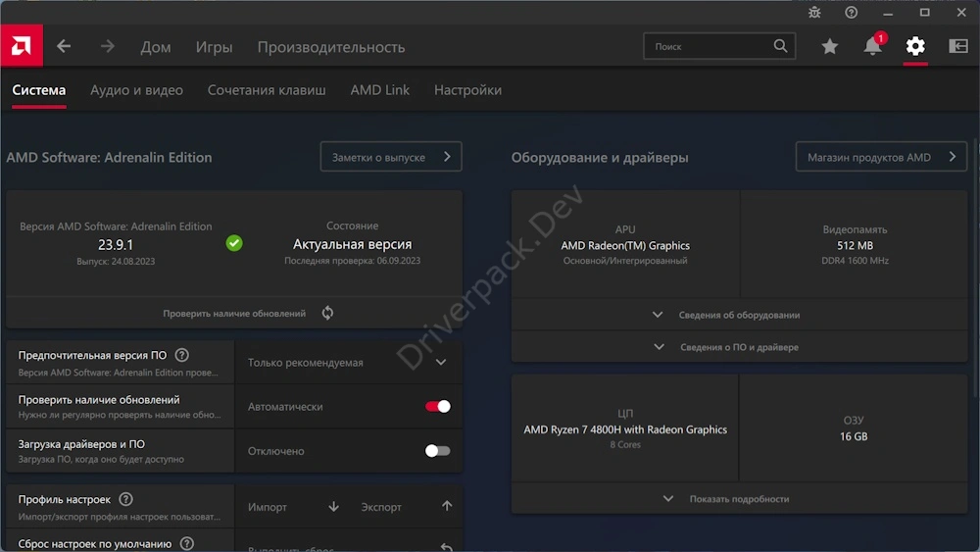Open Магазин продуктов AMD button
Viewport: 980px width, 552px height.
(x=881, y=157)
